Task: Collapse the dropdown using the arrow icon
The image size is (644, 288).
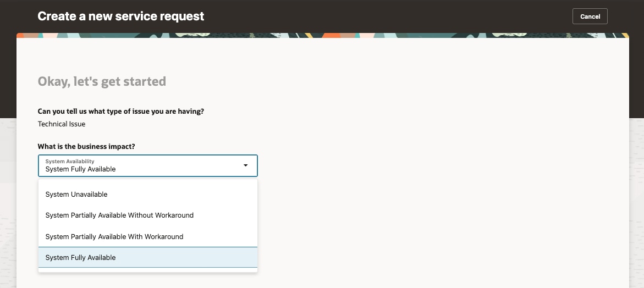Action: point(245,165)
